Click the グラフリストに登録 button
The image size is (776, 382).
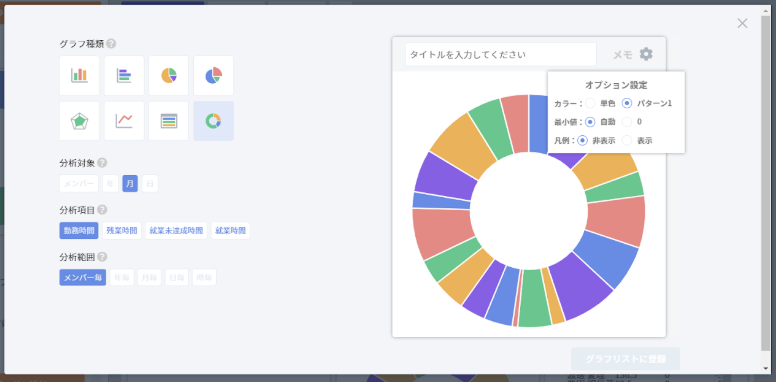(626, 359)
